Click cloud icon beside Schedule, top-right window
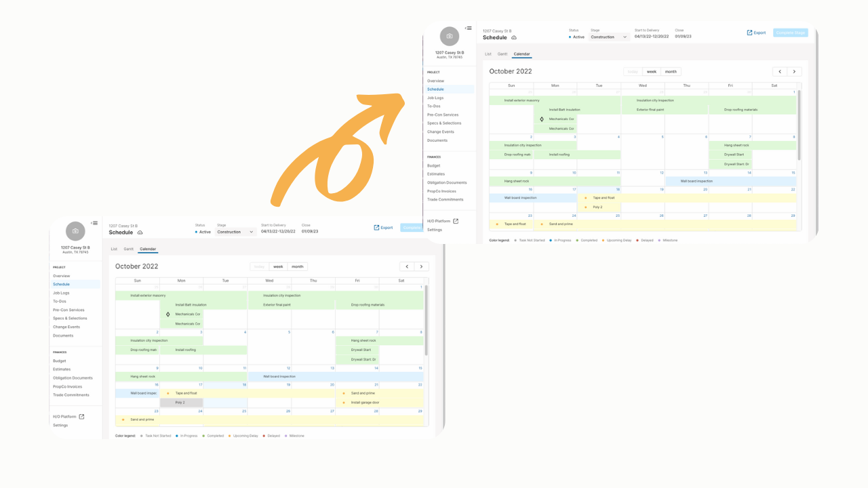This screenshot has height=488, width=868. [514, 38]
